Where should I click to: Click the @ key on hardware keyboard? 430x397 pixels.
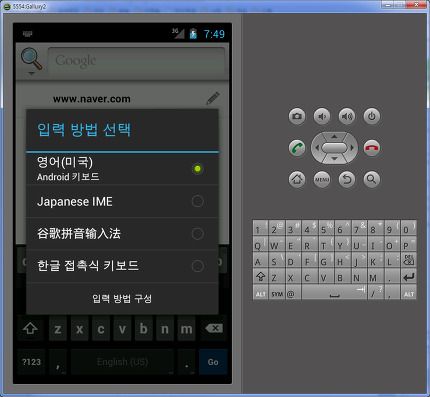(293, 293)
